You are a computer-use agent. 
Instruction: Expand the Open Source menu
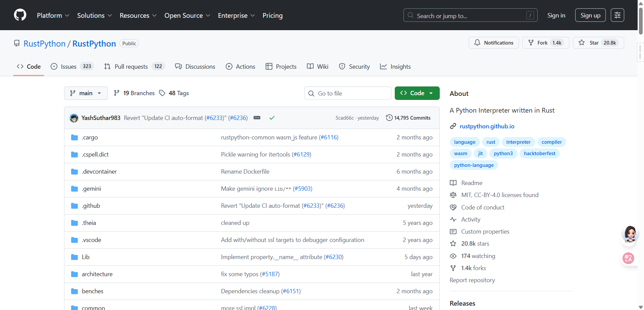pyautogui.click(x=187, y=15)
